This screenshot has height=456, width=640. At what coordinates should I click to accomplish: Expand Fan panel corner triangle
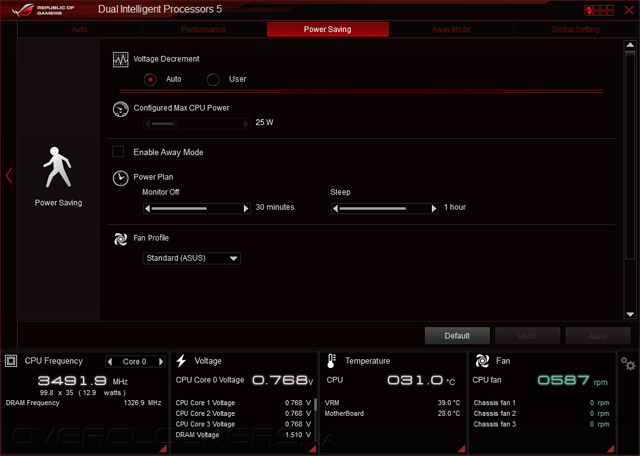click(611, 449)
